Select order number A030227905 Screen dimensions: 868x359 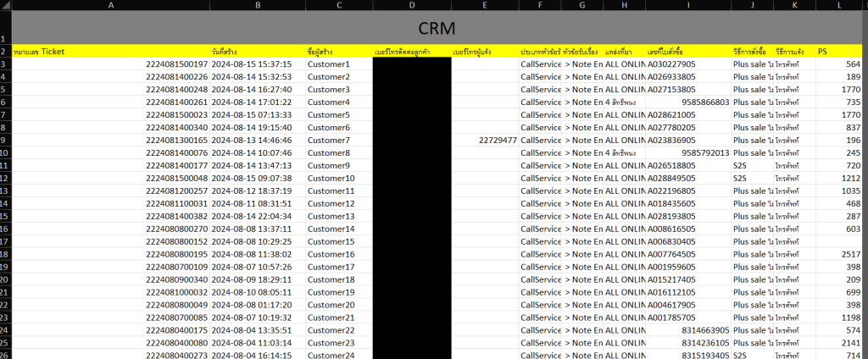[671, 64]
